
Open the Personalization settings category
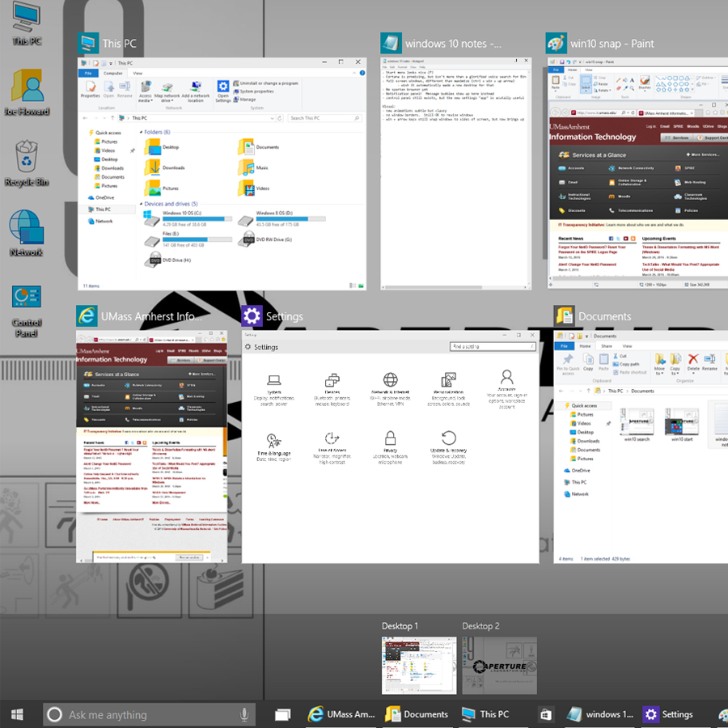449,387
